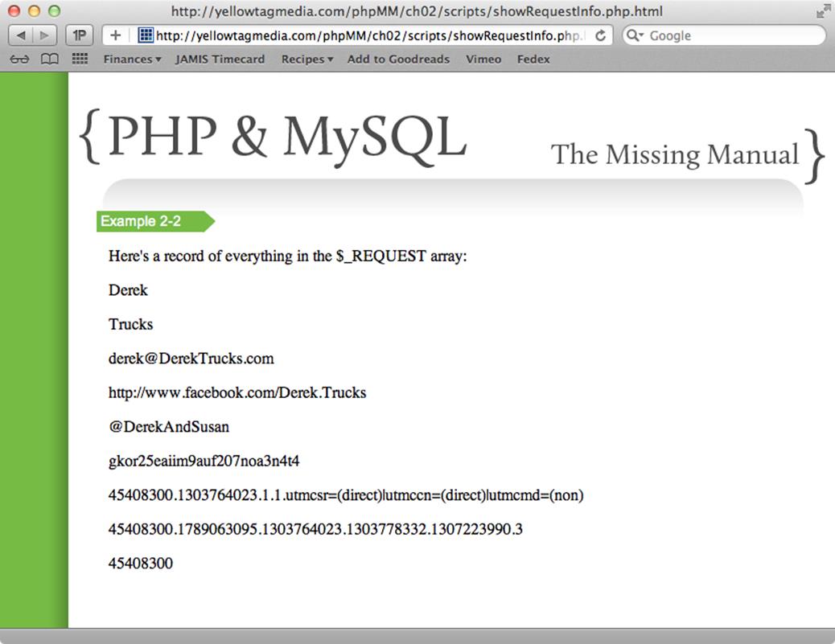Click the eyeglasses Reader icon
835x644 pixels.
tap(19, 59)
